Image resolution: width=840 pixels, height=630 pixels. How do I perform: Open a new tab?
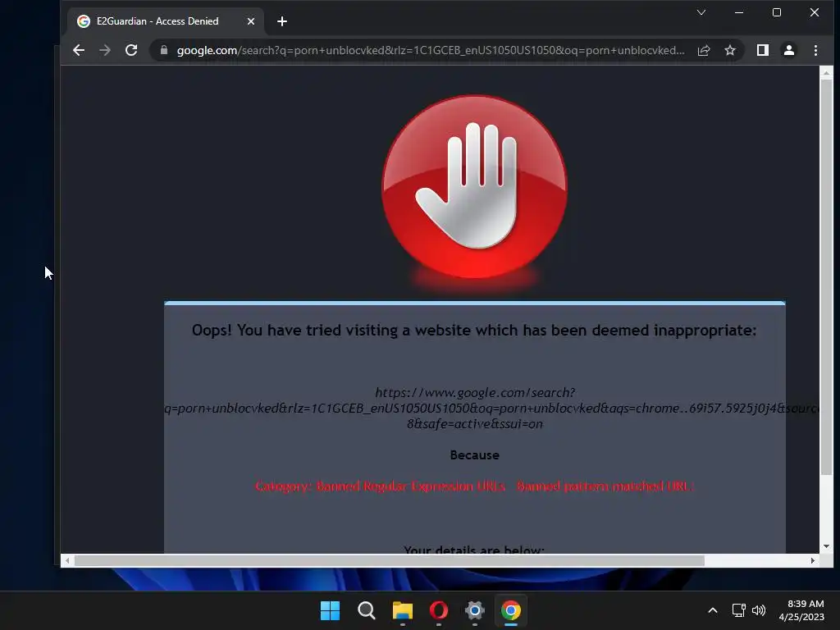[282, 21]
